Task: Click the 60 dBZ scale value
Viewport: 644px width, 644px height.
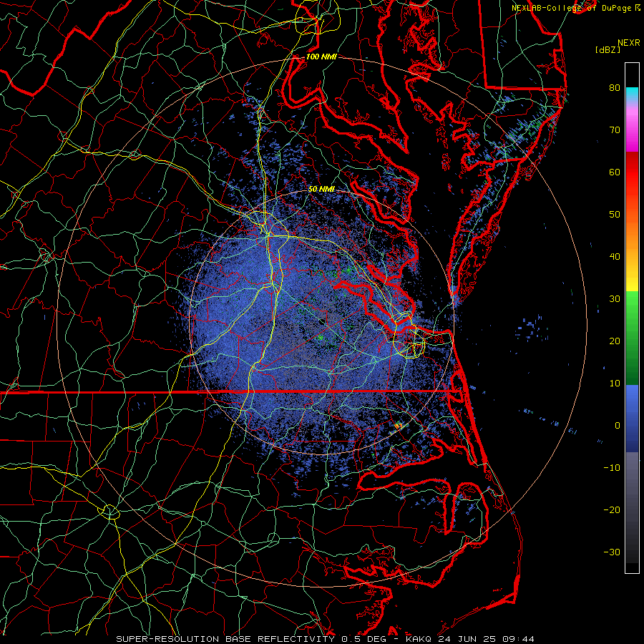Action: [615, 172]
